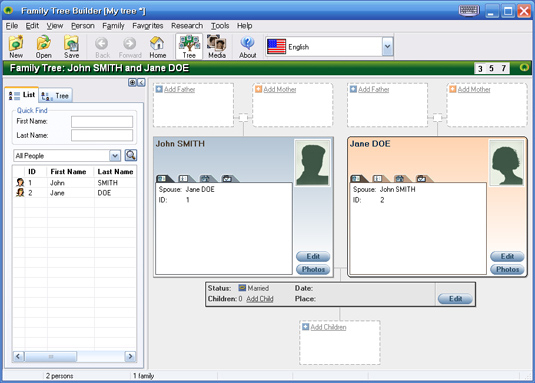Click the First Name quick find field
Viewport: 535px width, 383px height.
[102, 121]
